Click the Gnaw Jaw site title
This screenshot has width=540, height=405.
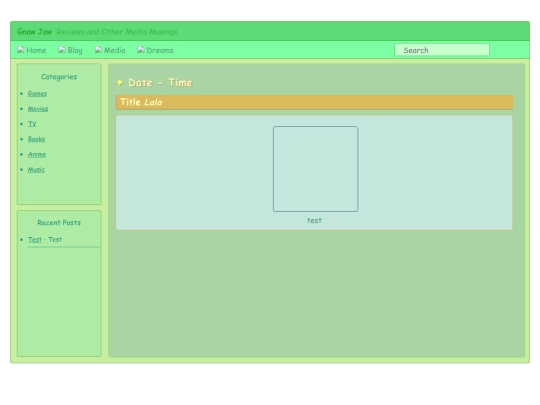[34, 32]
